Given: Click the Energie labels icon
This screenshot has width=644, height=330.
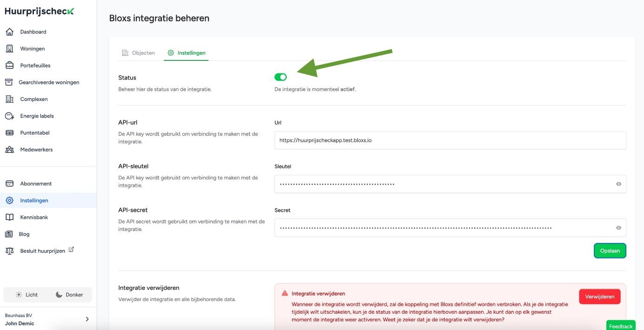Looking at the screenshot, I should tap(9, 116).
